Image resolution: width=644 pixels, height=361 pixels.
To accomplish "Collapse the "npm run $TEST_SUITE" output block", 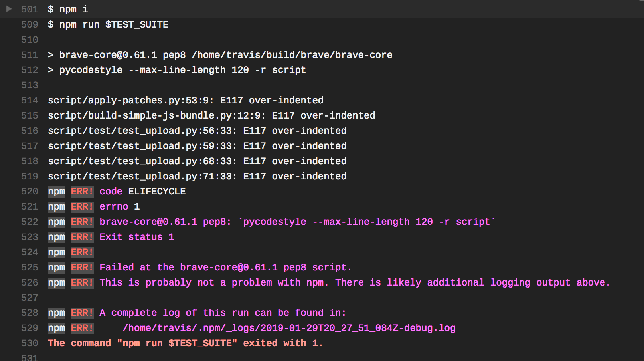I will tap(9, 24).
